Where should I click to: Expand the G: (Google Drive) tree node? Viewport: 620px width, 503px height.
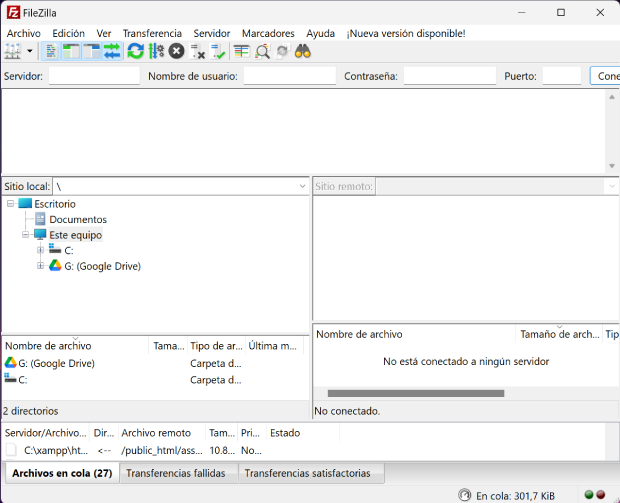pos(40,266)
